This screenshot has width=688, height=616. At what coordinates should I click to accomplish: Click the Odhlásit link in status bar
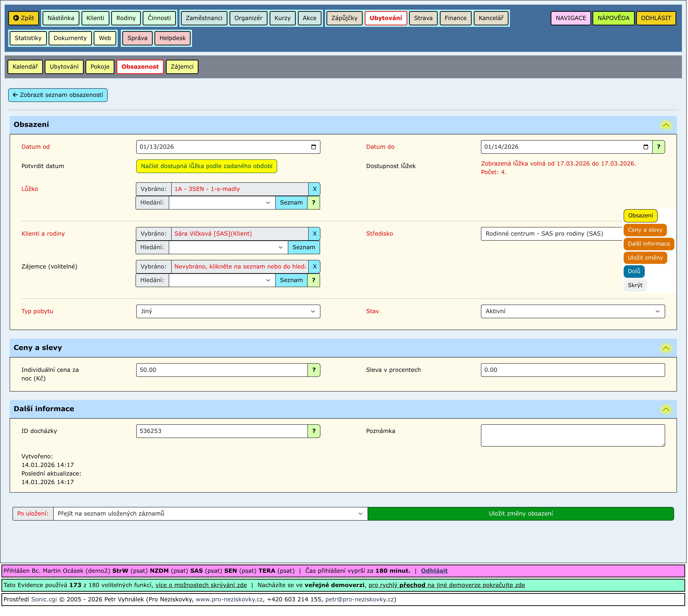(x=434, y=571)
